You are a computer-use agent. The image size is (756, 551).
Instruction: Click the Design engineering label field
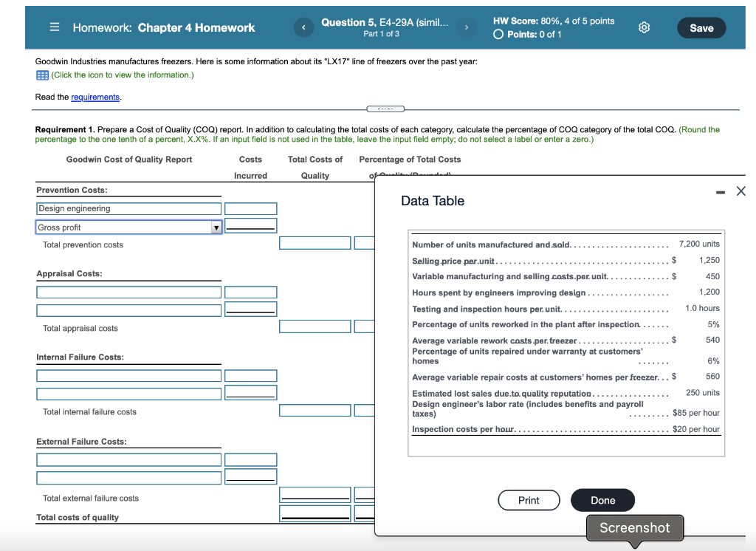128,208
